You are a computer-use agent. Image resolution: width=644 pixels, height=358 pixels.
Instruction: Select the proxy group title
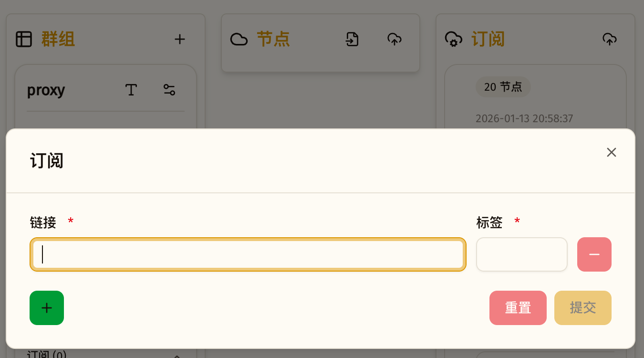click(46, 90)
